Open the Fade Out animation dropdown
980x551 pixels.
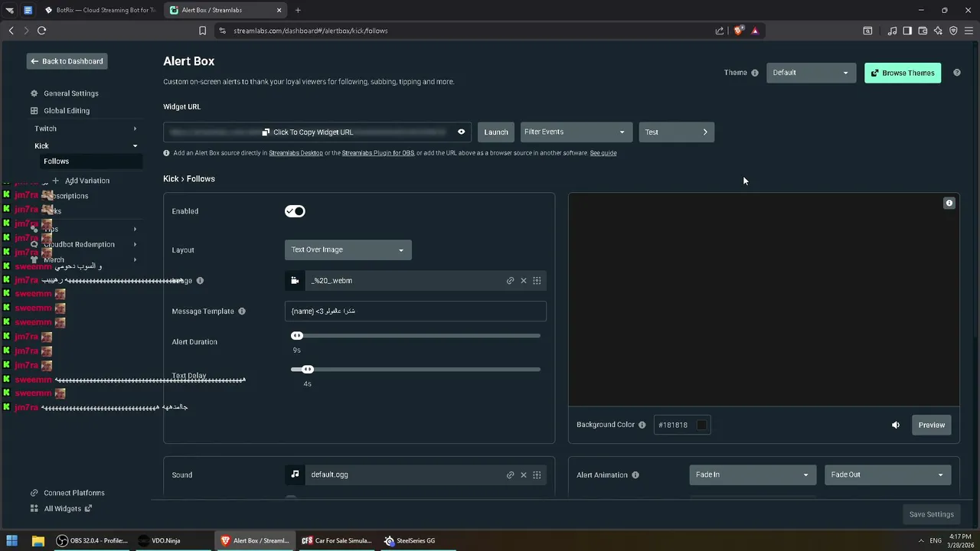(888, 474)
